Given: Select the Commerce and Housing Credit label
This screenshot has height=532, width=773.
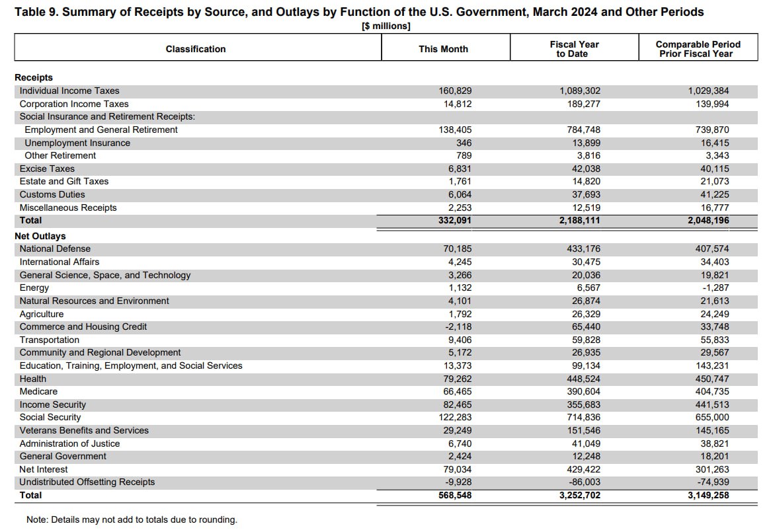Looking at the screenshot, I should pos(83,326).
